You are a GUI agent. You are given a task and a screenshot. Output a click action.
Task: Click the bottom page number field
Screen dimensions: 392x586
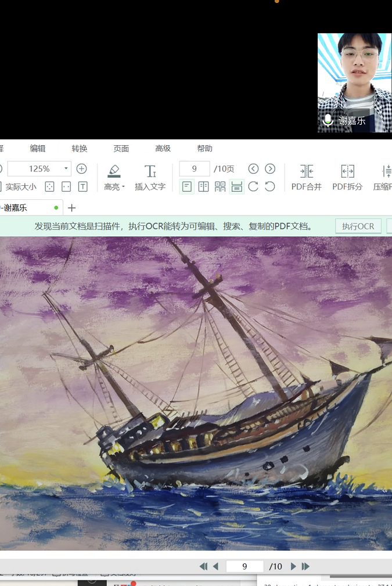click(x=244, y=566)
